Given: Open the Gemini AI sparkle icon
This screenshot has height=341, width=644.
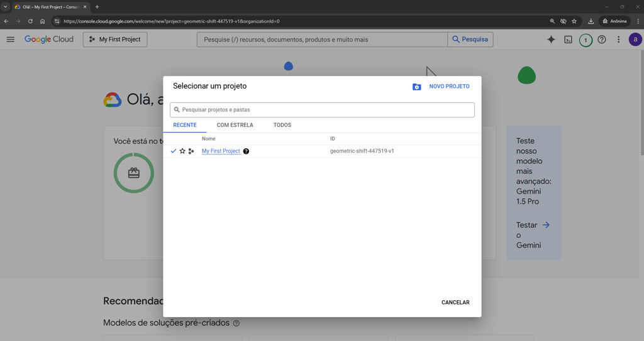Looking at the screenshot, I should (551, 40).
